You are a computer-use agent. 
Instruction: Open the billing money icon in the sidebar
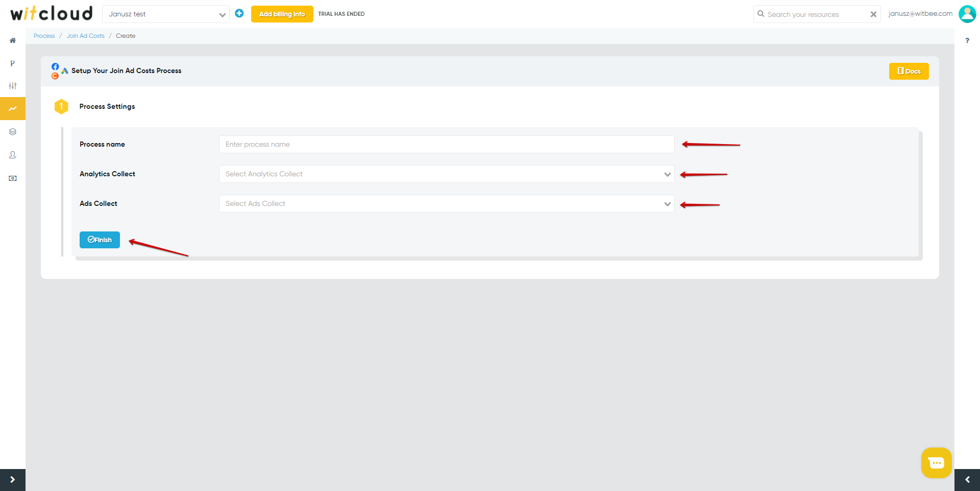(x=13, y=178)
